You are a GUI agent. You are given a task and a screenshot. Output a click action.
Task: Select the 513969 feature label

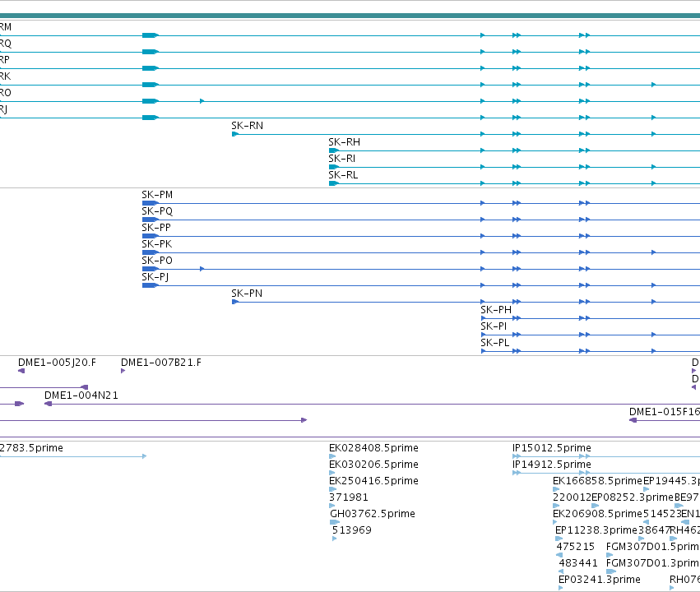coord(352,530)
